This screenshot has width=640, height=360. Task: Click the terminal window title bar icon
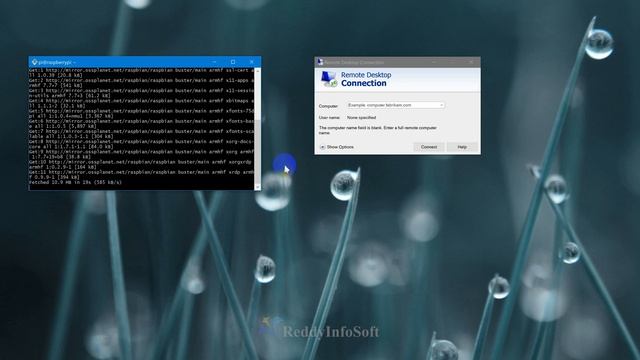[34, 62]
